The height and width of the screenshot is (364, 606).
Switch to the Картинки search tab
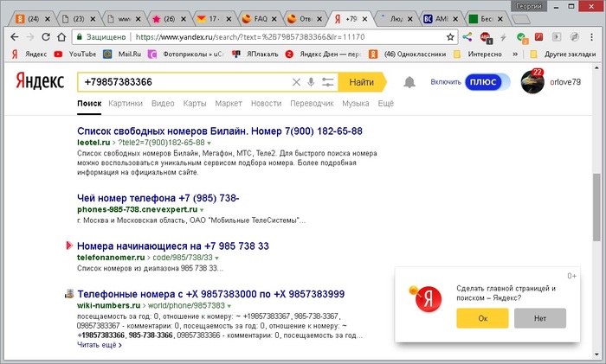pyautogui.click(x=126, y=104)
